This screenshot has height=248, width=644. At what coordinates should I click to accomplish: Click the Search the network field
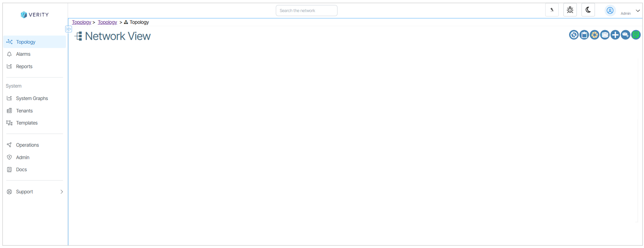pyautogui.click(x=306, y=10)
